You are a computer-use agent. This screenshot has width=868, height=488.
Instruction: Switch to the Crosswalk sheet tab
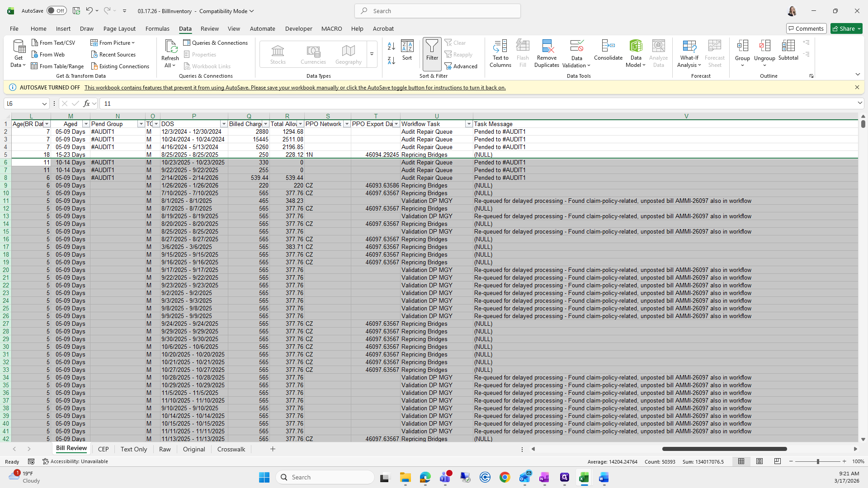click(231, 449)
